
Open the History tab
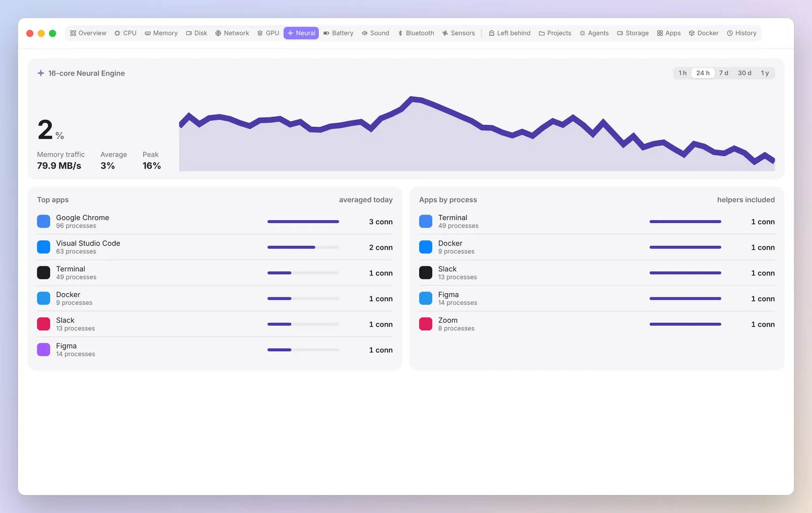(x=742, y=33)
